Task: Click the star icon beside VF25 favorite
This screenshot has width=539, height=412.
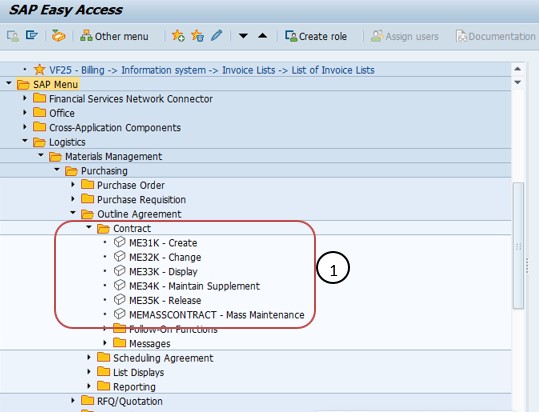Action: 39,69
